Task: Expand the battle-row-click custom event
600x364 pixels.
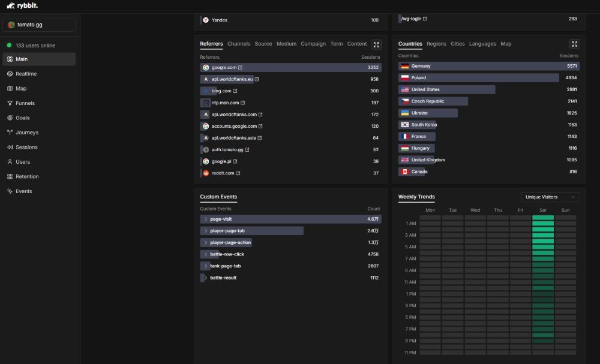Action: tap(206, 254)
